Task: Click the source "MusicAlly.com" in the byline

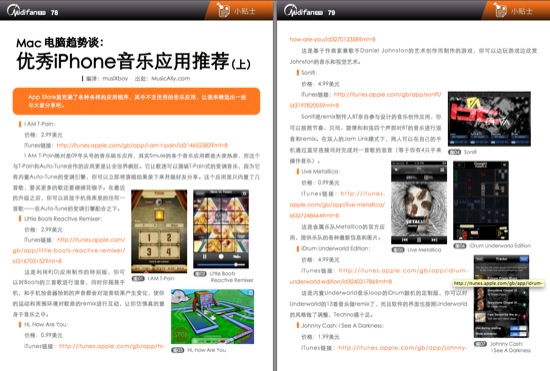Action: click(170, 79)
